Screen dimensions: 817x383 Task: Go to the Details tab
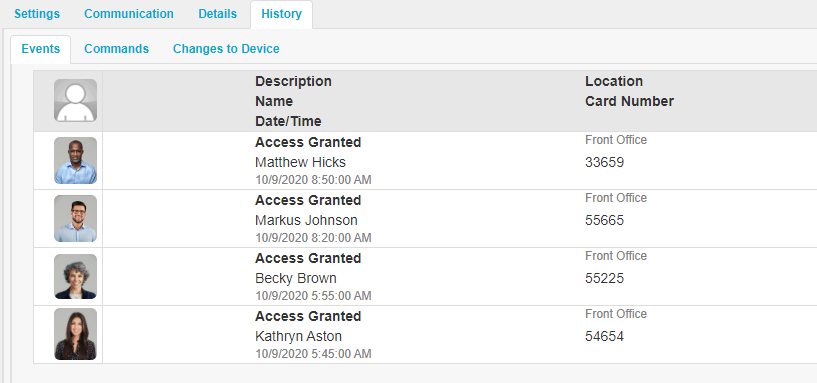217,14
